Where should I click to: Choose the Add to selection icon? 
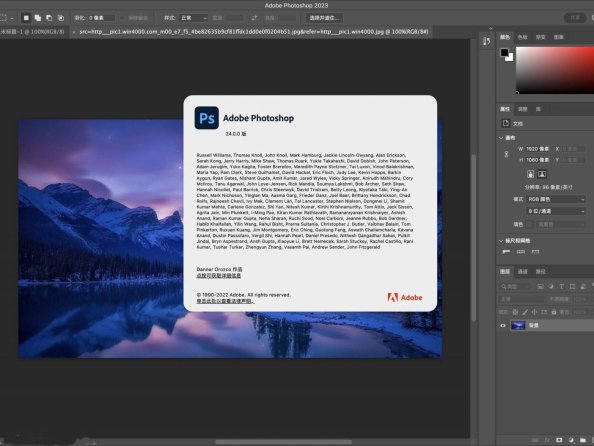(38, 18)
